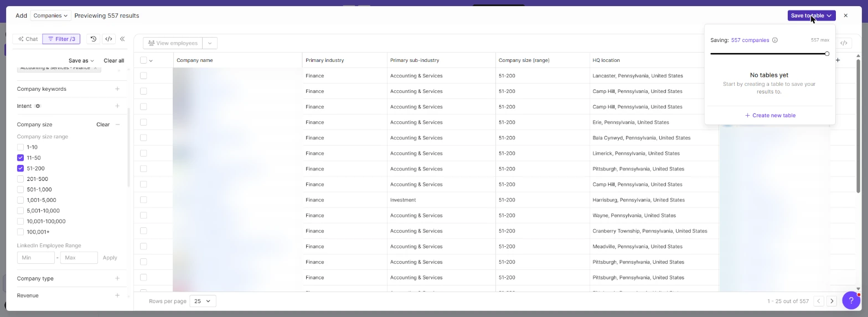
Task: Click the info icon beside 557 companies
Action: 775,40
